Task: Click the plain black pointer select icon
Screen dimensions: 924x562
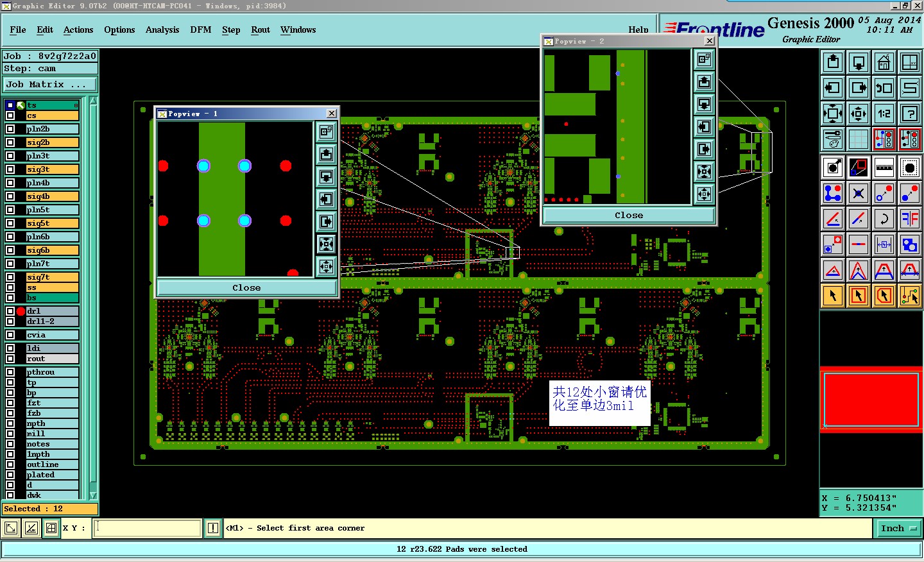Action: click(x=833, y=296)
